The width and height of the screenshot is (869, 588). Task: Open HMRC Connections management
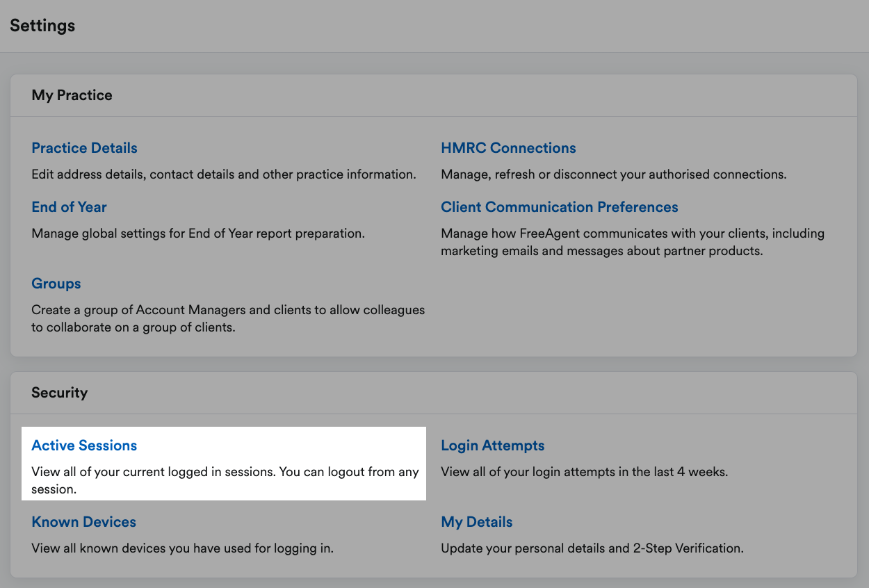(x=508, y=147)
